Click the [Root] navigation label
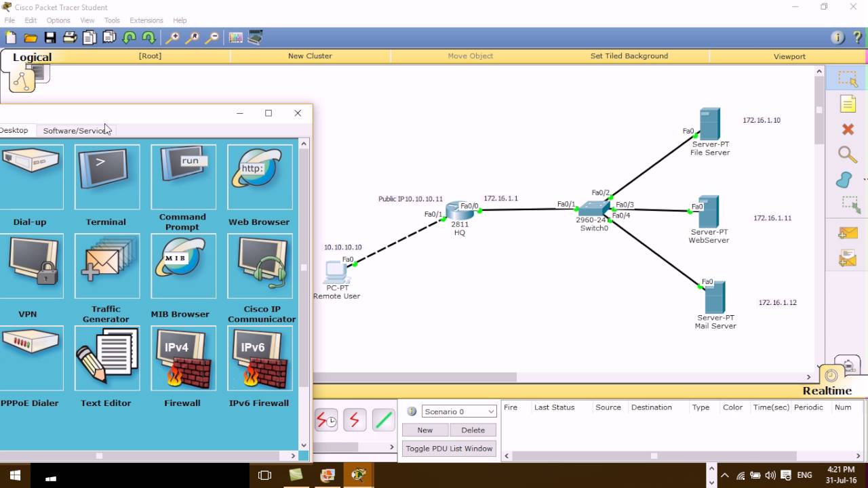 150,56
